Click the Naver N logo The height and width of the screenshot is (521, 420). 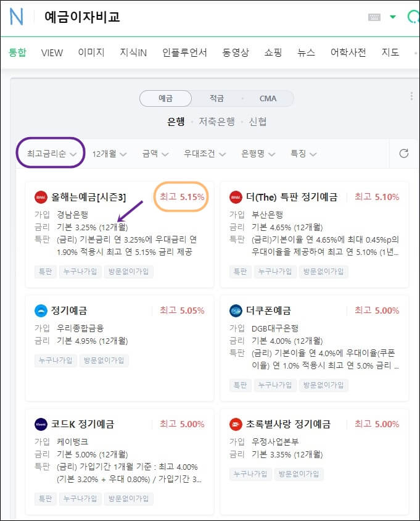point(16,17)
